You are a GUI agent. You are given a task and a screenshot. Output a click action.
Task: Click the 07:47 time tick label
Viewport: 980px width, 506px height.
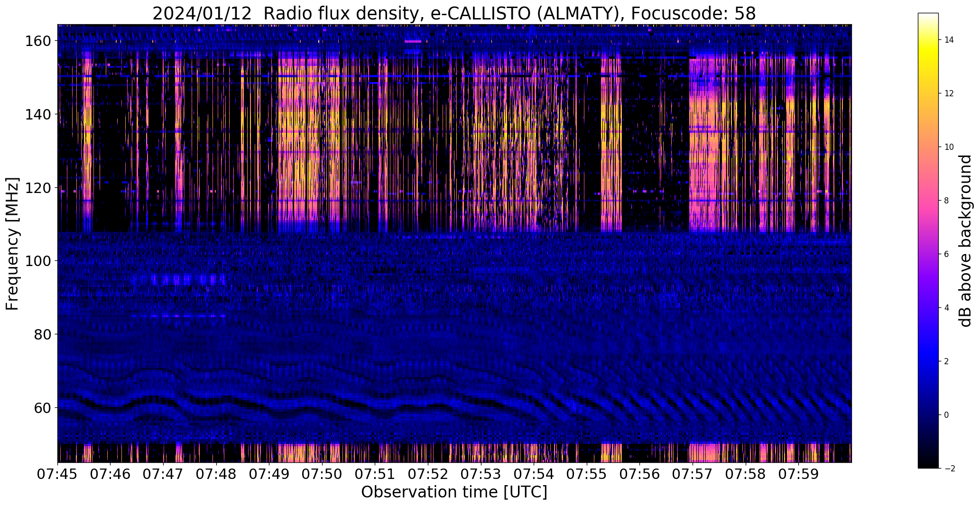tap(163, 474)
